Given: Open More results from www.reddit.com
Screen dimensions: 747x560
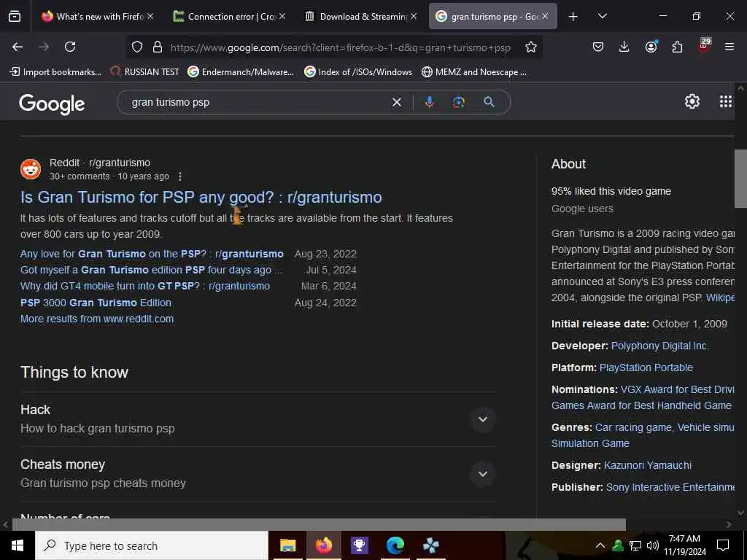Looking at the screenshot, I should pyautogui.click(x=97, y=319).
